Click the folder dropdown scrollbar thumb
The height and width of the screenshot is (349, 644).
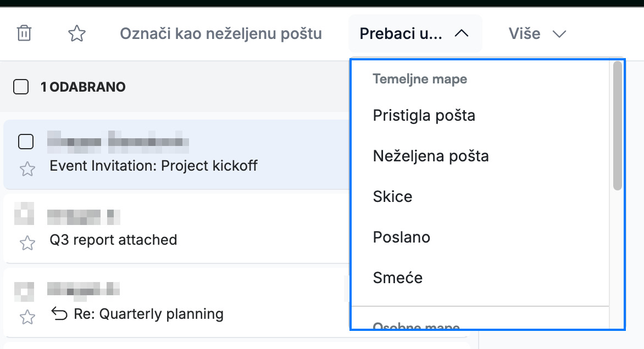tap(617, 126)
